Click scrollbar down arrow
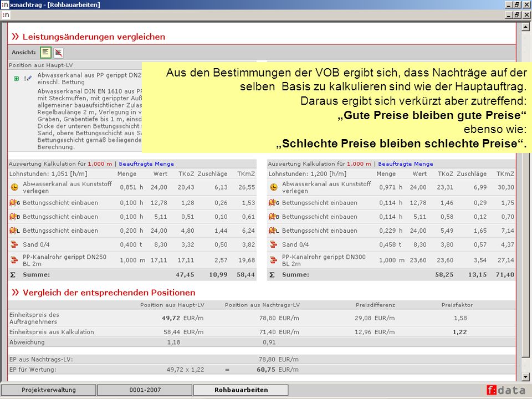532x399 pixels. point(525,377)
